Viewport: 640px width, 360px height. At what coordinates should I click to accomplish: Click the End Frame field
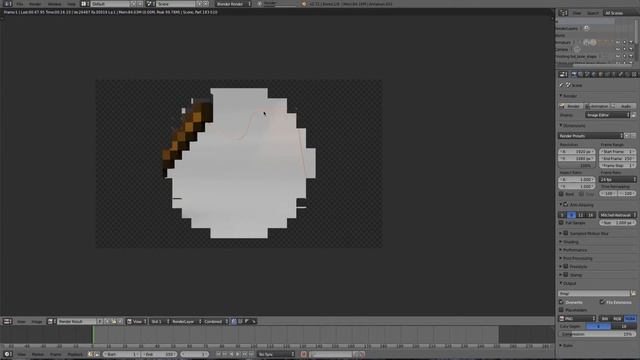[x=618, y=158]
